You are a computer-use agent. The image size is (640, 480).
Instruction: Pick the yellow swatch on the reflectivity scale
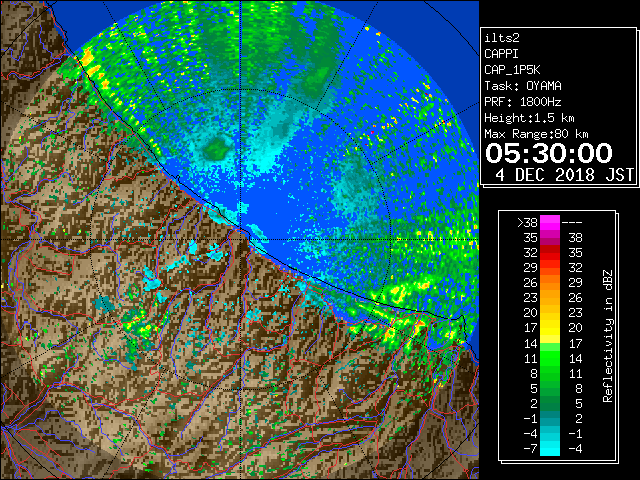(x=550, y=328)
